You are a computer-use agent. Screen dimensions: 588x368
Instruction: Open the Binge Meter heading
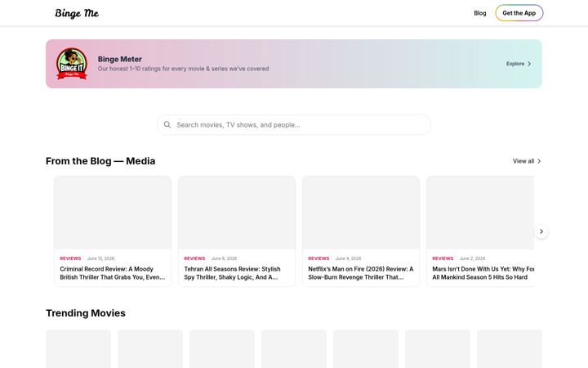pos(119,59)
